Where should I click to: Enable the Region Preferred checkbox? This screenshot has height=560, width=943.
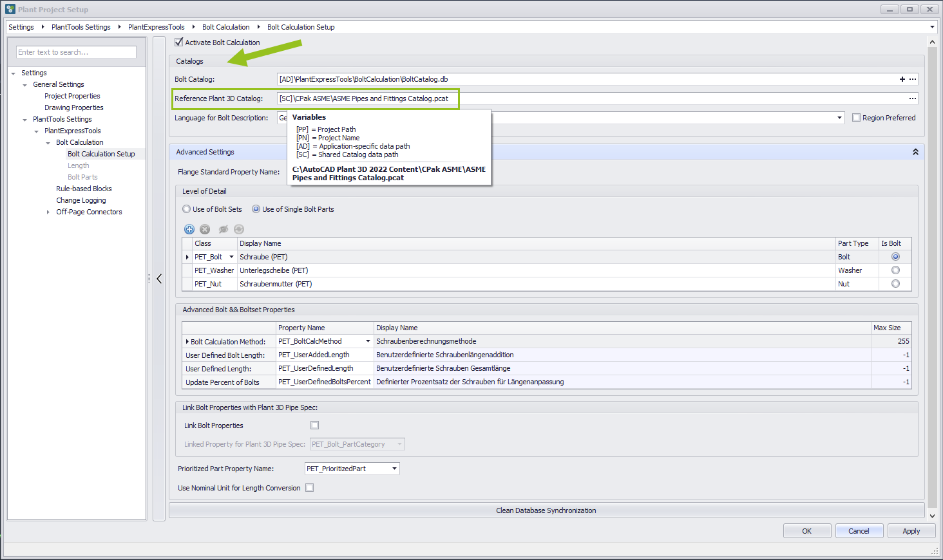[x=856, y=118]
